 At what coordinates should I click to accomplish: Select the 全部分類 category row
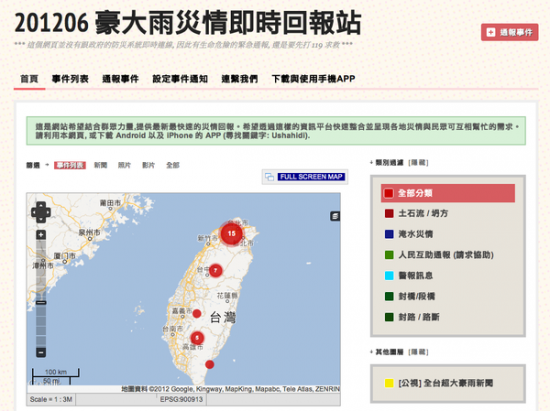(x=448, y=193)
